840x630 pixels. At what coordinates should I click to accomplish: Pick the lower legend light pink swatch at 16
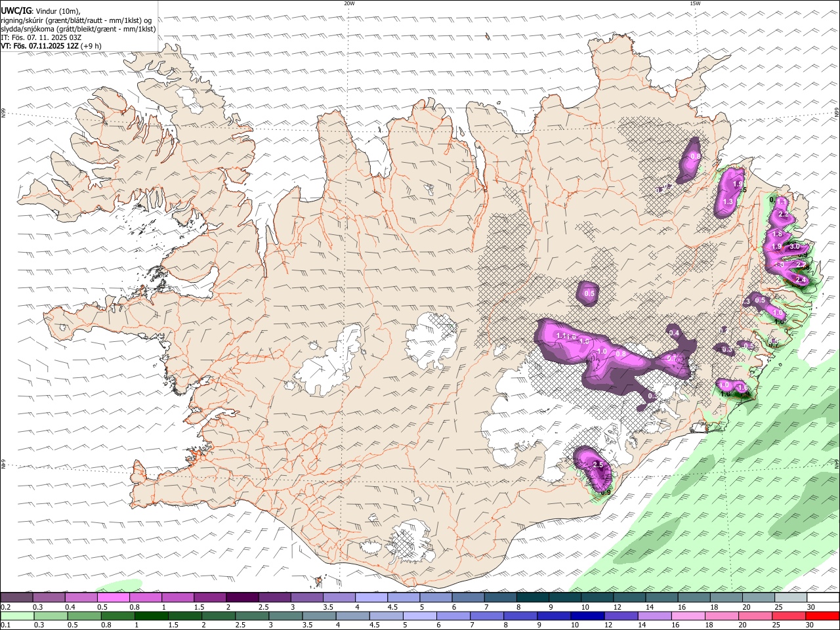pyautogui.click(x=687, y=616)
